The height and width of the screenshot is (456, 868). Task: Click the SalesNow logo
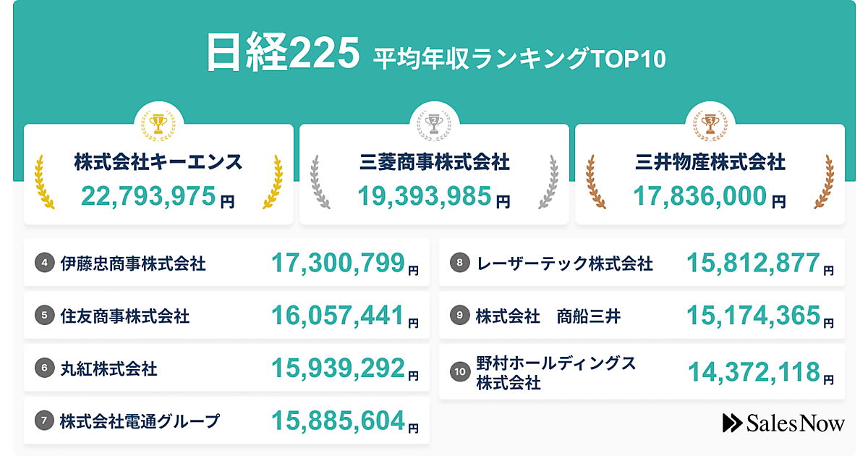pos(783,423)
